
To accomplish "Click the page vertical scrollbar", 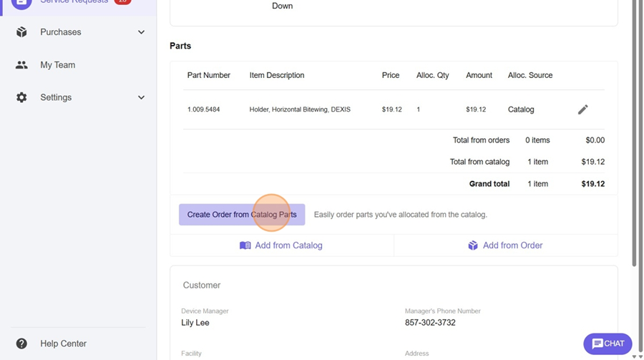I will tap(633, 143).
